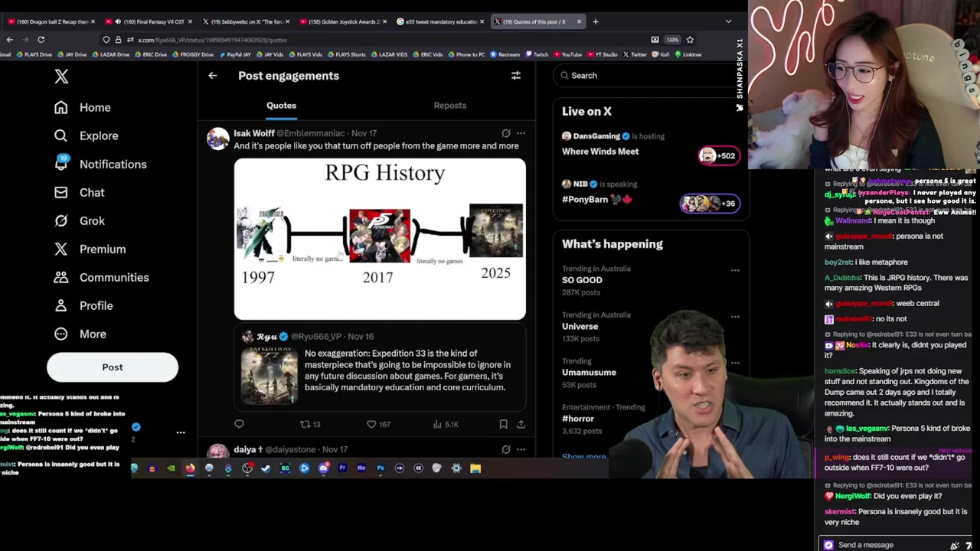Open Premiere Pro from the taskbar
The height and width of the screenshot is (551, 980).
tap(342, 468)
